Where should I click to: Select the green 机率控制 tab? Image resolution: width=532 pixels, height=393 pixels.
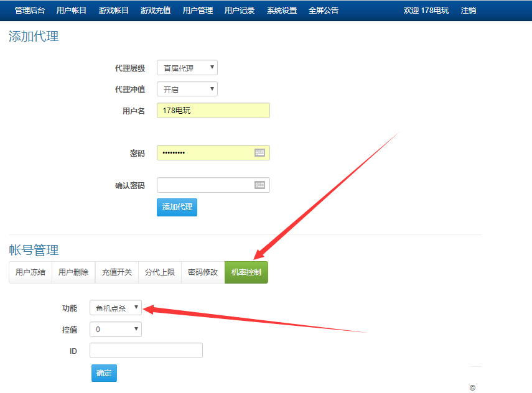click(246, 272)
